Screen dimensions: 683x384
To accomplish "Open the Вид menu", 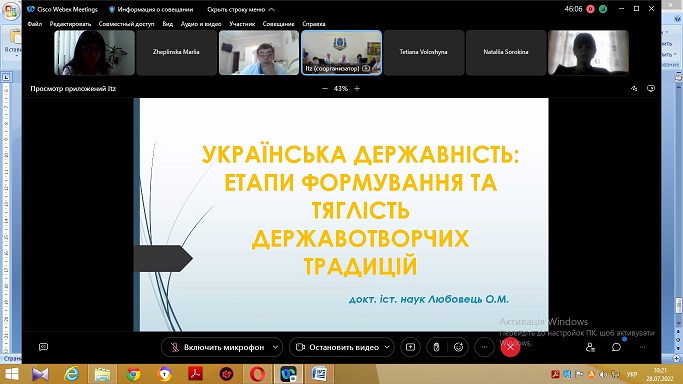I will click(x=168, y=24).
